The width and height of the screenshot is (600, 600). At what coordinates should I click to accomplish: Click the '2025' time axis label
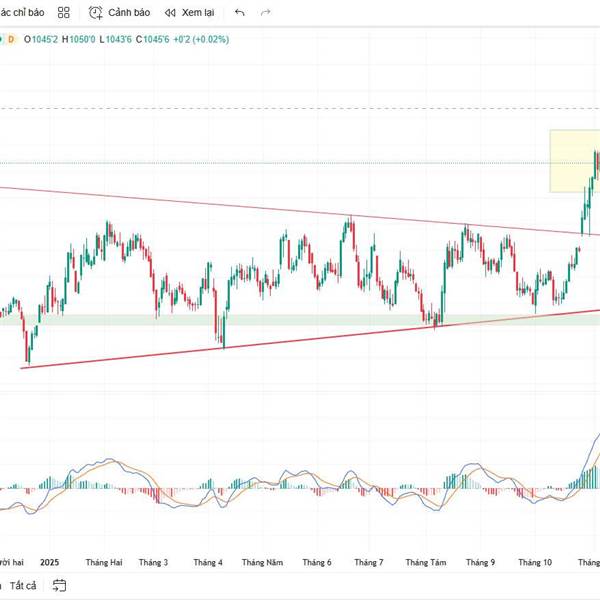[50, 562]
